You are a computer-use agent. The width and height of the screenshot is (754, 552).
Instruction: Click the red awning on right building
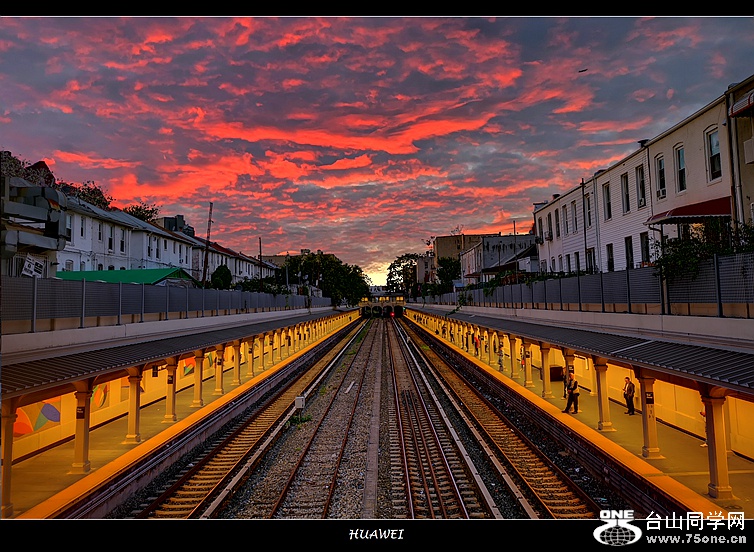click(x=690, y=210)
